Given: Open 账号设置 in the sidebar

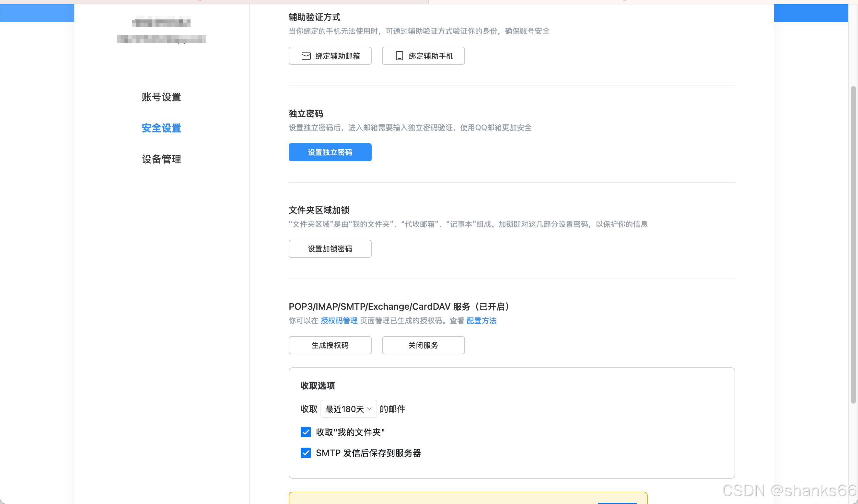Looking at the screenshot, I should 161,97.
